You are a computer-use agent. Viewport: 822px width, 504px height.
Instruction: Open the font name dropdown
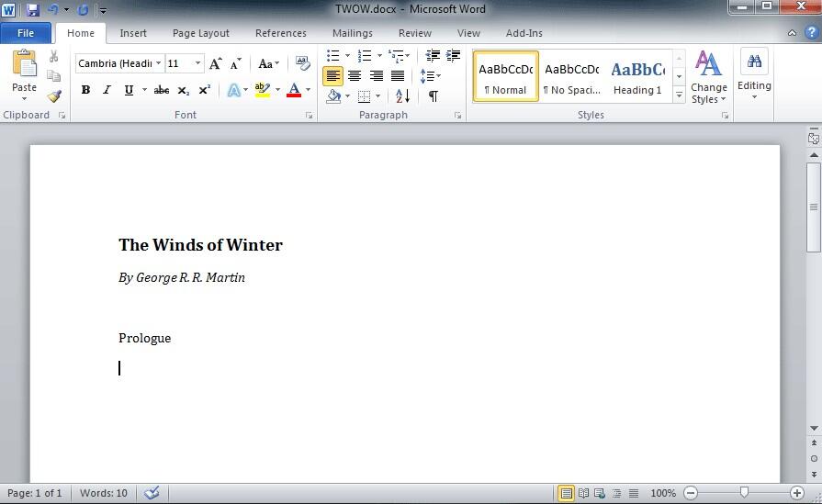158,63
